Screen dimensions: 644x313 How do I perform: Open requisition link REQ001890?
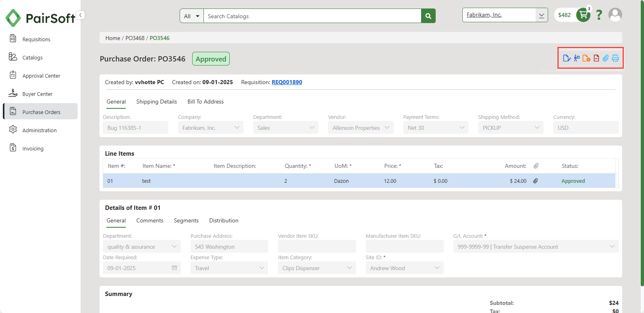click(x=287, y=82)
